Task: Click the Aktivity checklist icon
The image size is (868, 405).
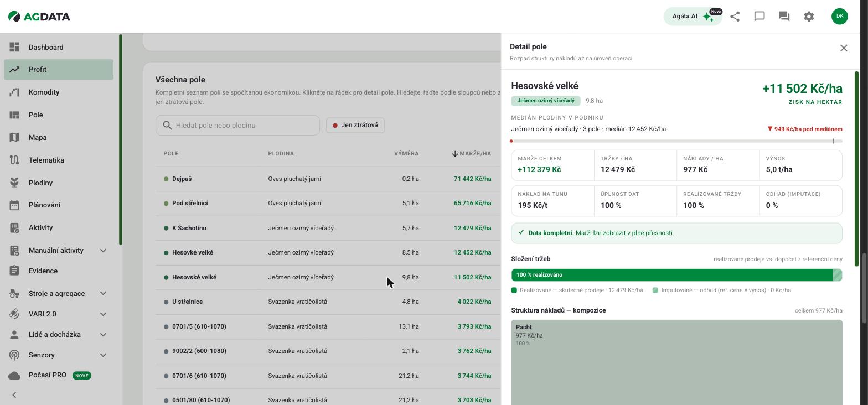Action: (x=14, y=228)
